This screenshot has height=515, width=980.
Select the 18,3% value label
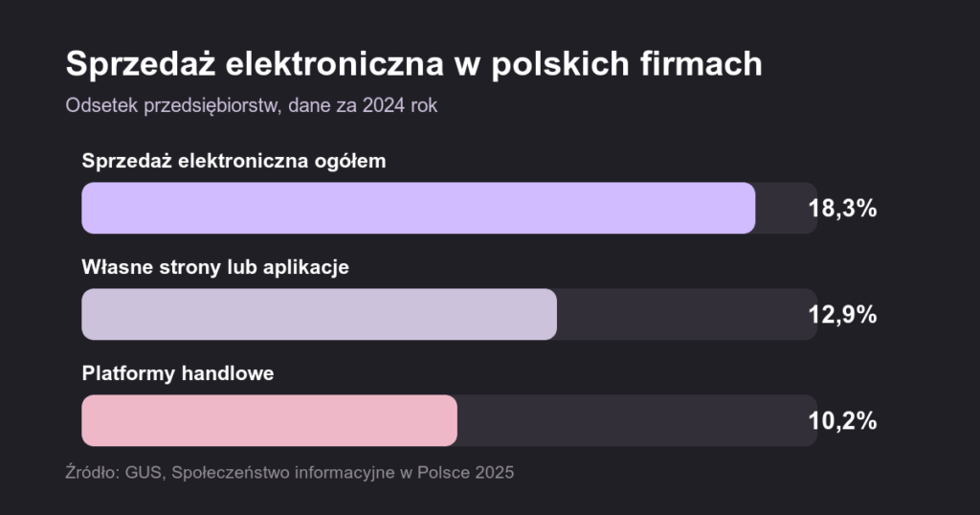842,208
